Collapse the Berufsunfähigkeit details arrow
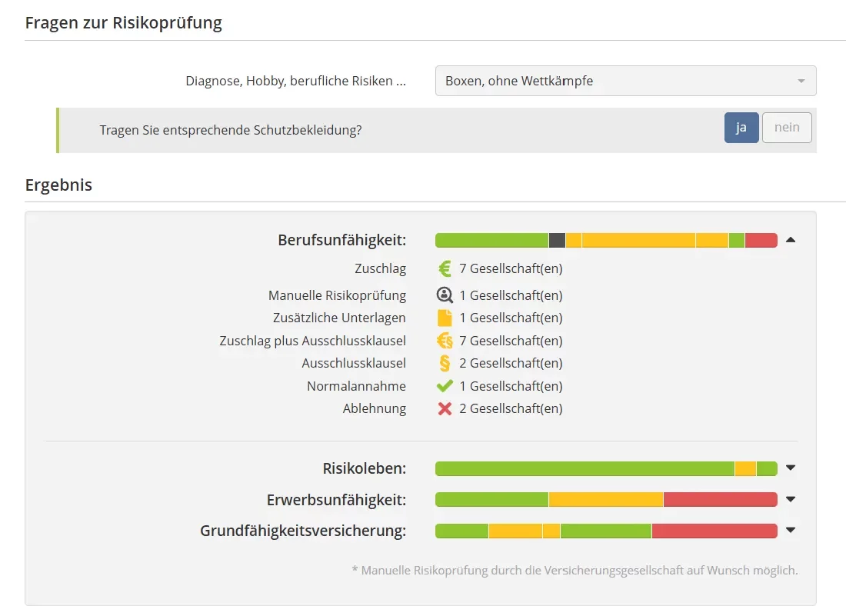 point(791,240)
